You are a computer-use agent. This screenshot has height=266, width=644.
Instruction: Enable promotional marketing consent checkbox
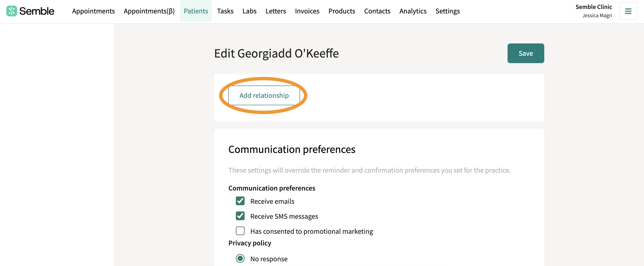pyautogui.click(x=240, y=231)
